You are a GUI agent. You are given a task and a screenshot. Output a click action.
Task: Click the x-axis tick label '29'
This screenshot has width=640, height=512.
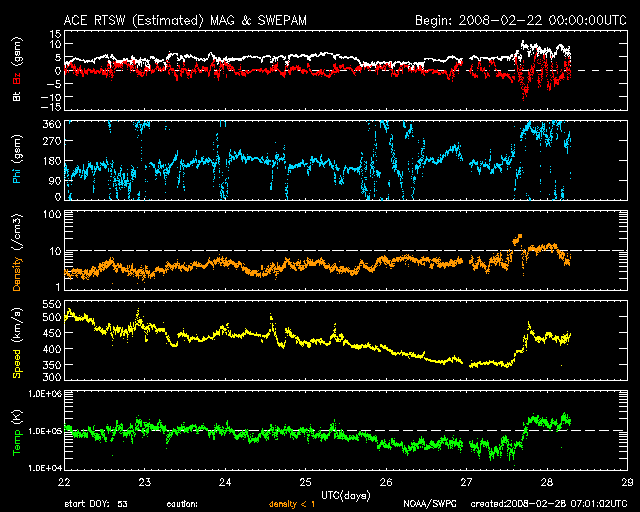pyautogui.click(x=627, y=482)
